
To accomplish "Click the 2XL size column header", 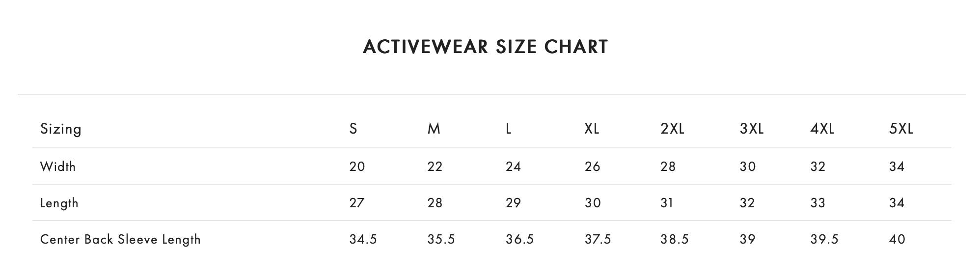I will (672, 129).
